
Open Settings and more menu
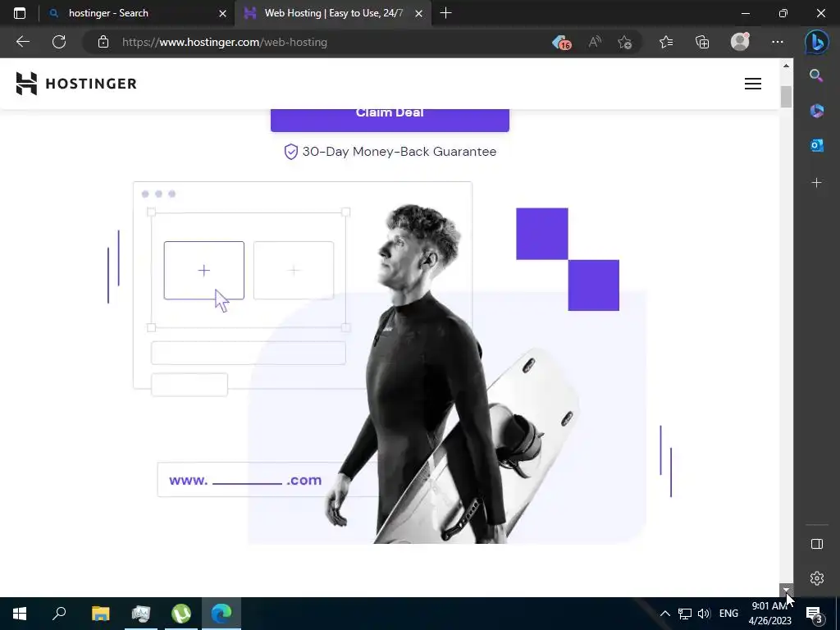point(778,42)
